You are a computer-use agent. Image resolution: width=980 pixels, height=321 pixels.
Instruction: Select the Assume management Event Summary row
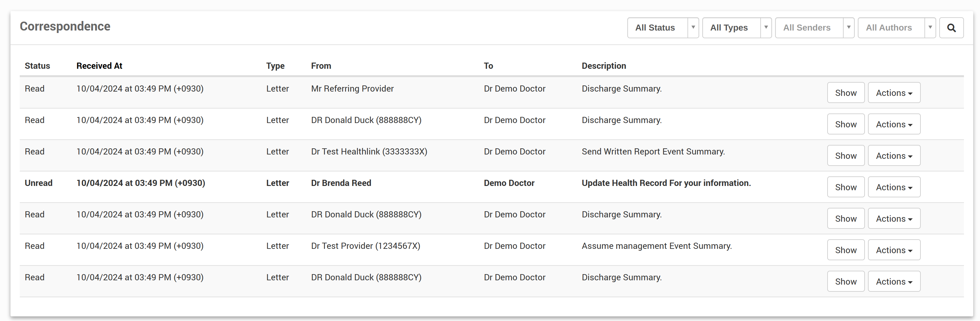point(656,246)
